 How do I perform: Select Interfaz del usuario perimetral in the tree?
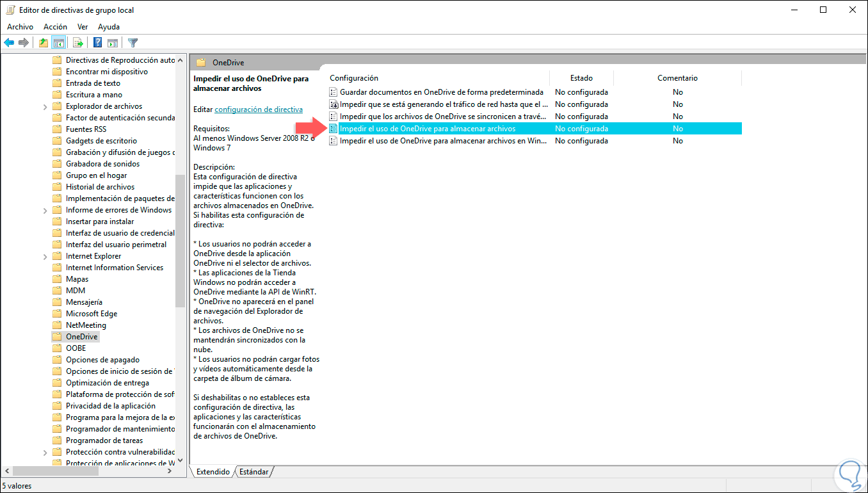click(116, 245)
